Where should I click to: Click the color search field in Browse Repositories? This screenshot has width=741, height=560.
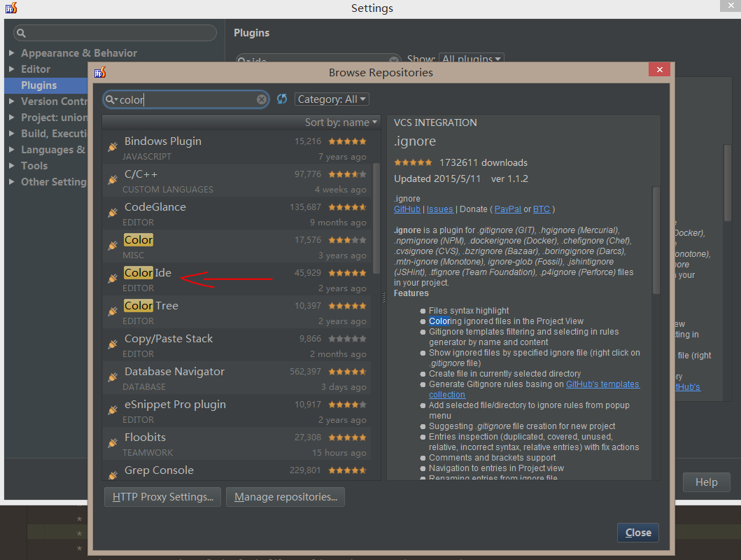[x=185, y=99]
